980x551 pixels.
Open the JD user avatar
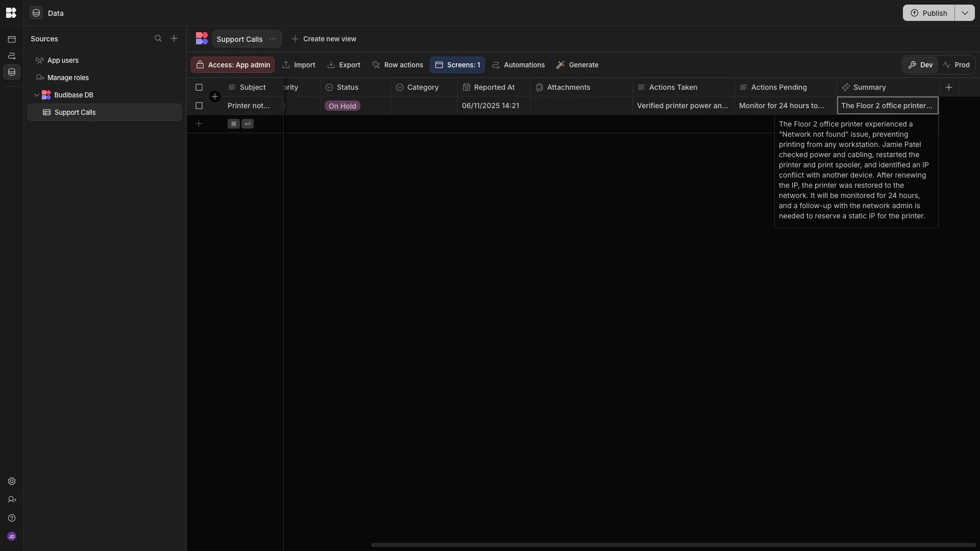12,536
